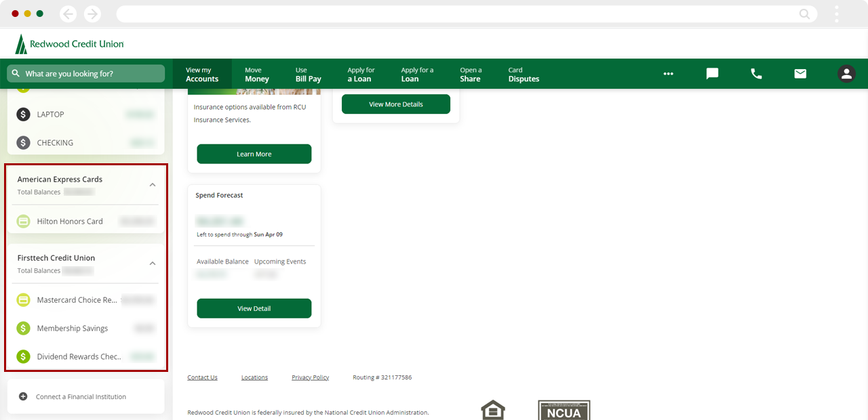Click the 'Left to spend through Sun Apr 09' text
The width and height of the screenshot is (868, 420).
point(239,234)
